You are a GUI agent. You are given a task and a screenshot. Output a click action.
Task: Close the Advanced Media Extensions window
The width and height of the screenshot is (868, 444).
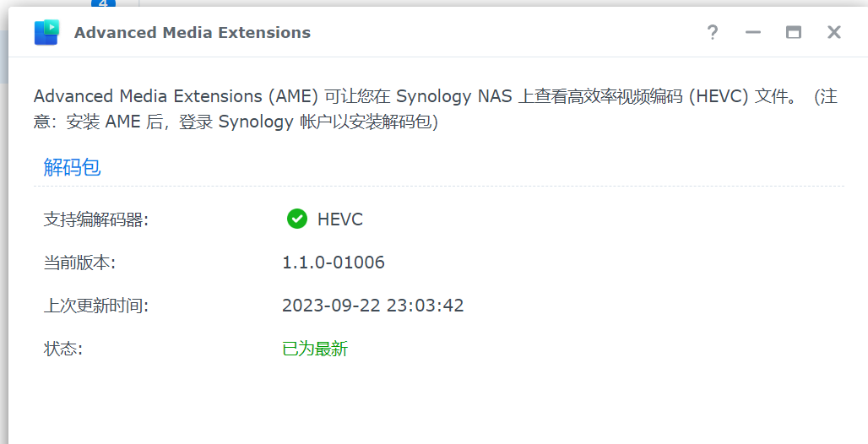click(x=834, y=32)
